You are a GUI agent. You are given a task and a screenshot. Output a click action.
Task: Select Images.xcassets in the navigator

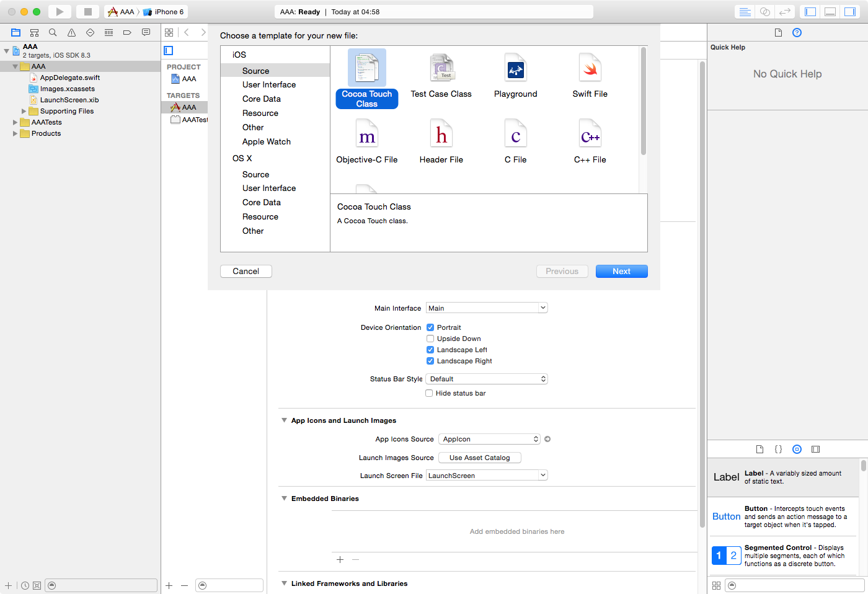coord(68,89)
